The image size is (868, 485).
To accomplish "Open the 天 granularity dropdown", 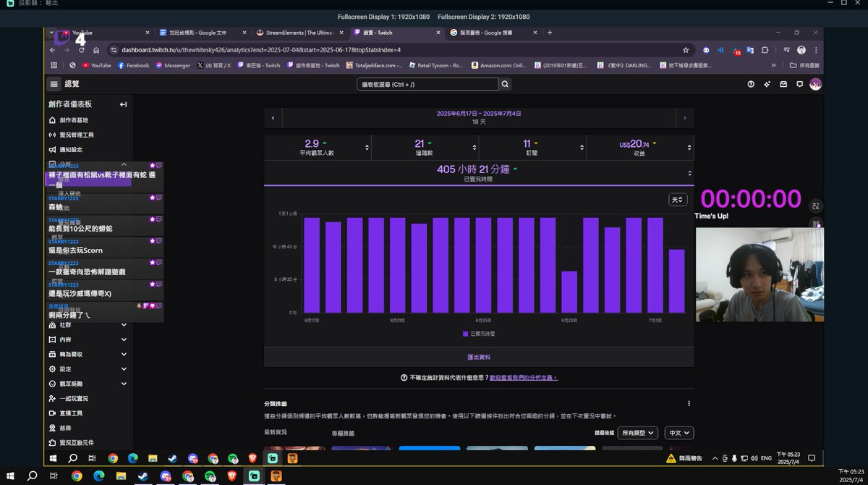I will tap(677, 199).
